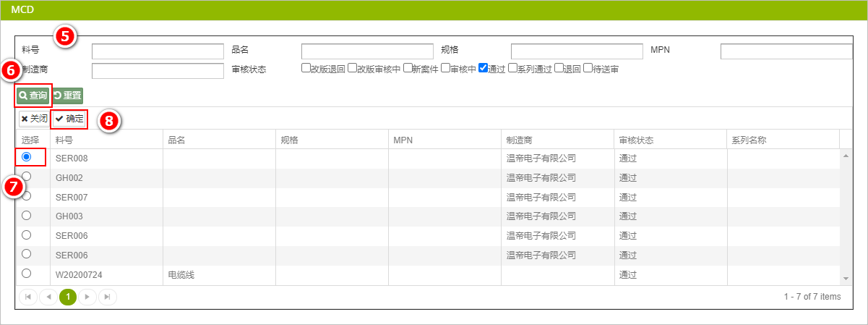Viewport: 868px width, 325px height.
Task: Click 温帝电子有限公司 in the SER008 row
Action: [541, 158]
